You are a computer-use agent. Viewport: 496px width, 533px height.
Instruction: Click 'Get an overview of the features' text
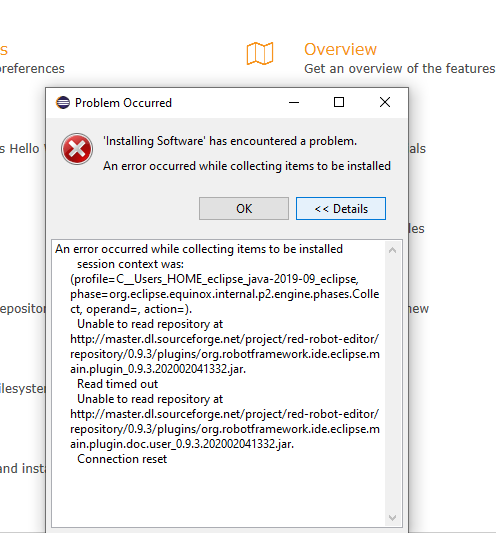coord(399,69)
